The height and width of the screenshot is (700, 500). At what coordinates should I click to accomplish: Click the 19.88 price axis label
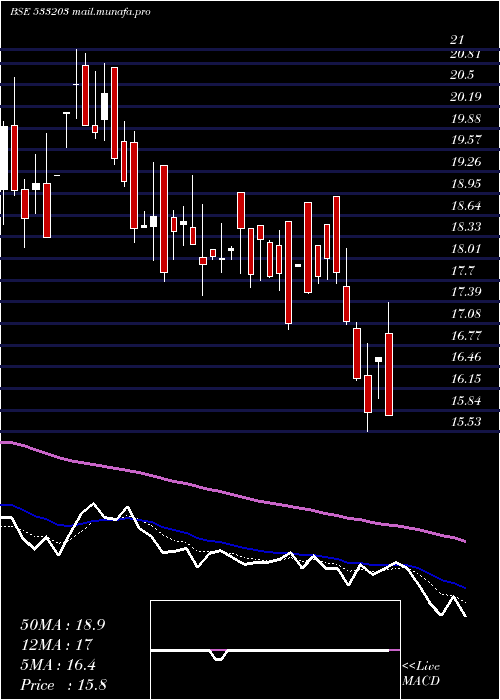click(x=465, y=118)
